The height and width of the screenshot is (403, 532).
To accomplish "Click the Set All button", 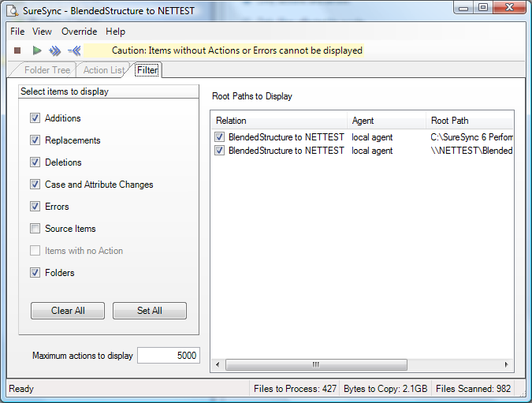I will (150, 311).
